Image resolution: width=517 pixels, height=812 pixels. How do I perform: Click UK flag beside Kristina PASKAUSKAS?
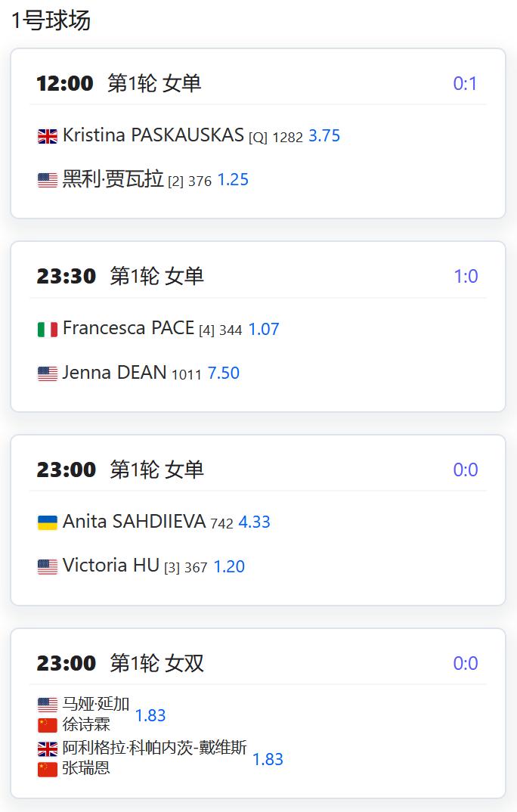[x=48, y=136]
